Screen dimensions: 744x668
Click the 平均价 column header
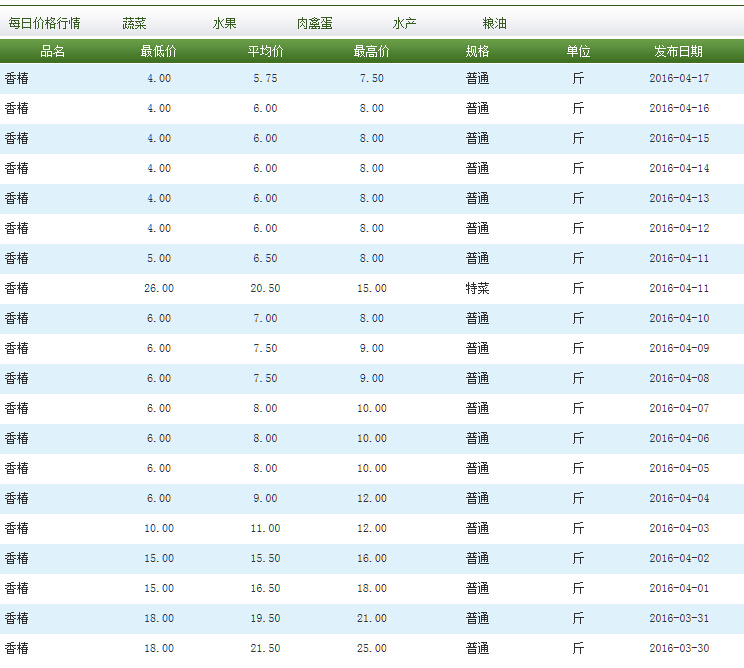click(265, 51)
